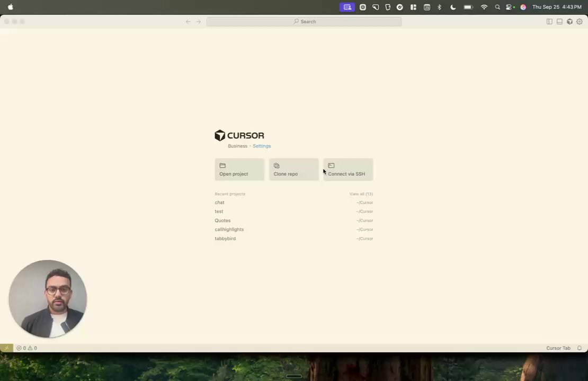Open the settings gear in title bar

point(580,22)
